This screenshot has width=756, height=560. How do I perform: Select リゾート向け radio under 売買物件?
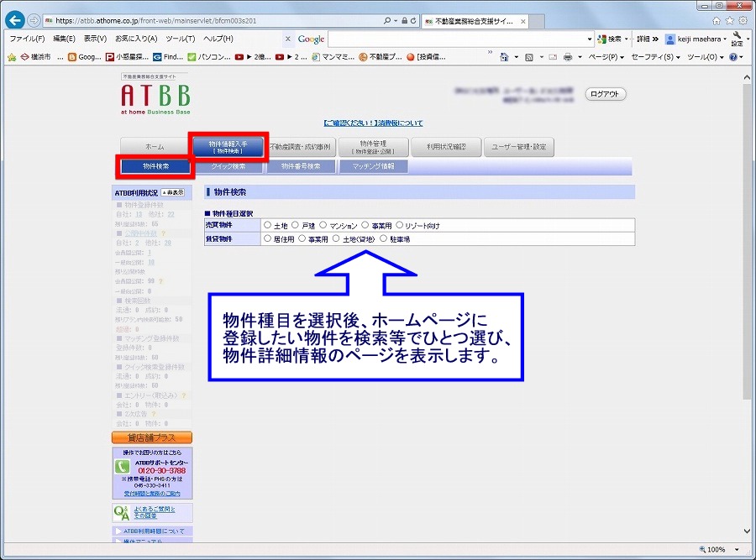point(399,225)
